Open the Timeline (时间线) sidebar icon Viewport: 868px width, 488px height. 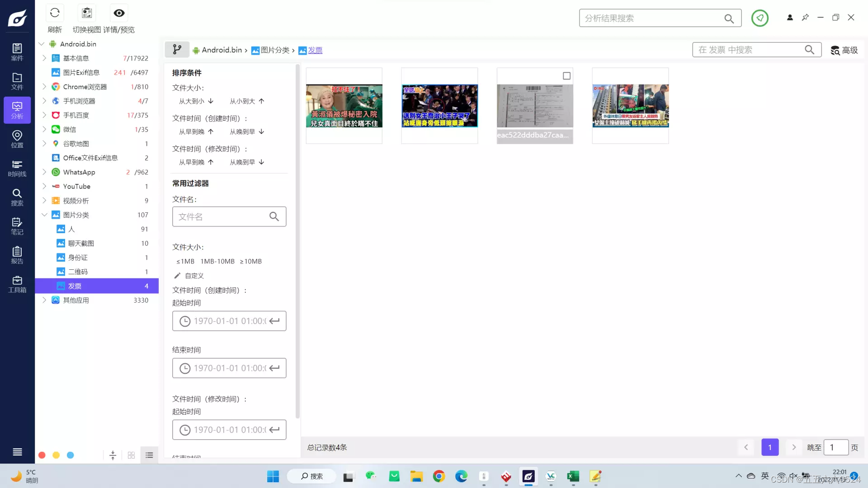coord(17,168)
